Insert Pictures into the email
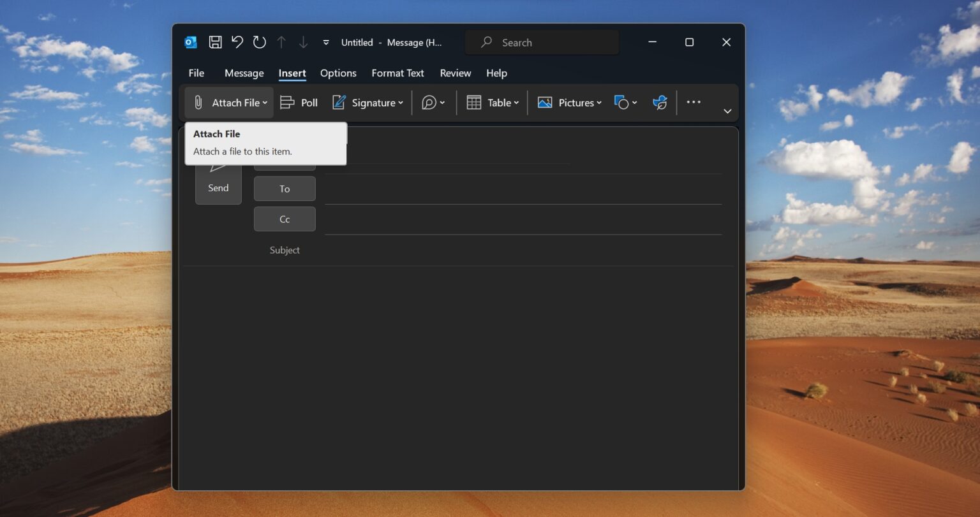The width and height of the screenshot is (980, 517). pos(568,102)
